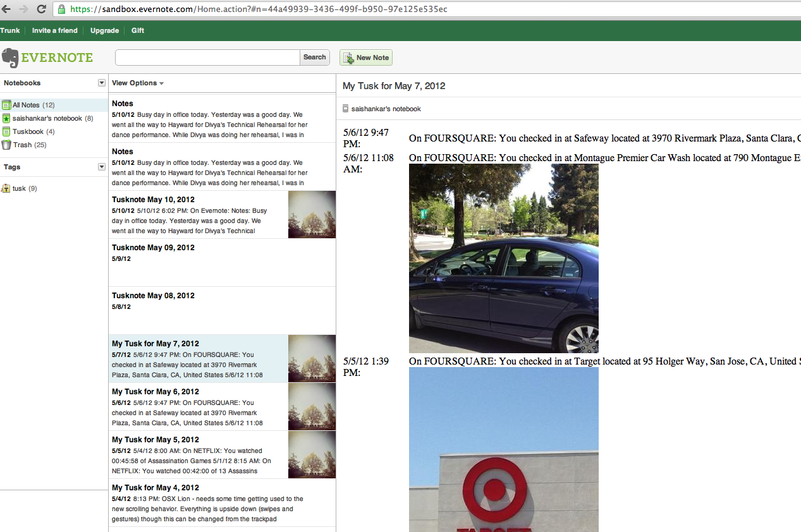The width and height of the screenshot is (801, 532).
Task: Expand the View Options dropdown
Action: pos(138,83)
